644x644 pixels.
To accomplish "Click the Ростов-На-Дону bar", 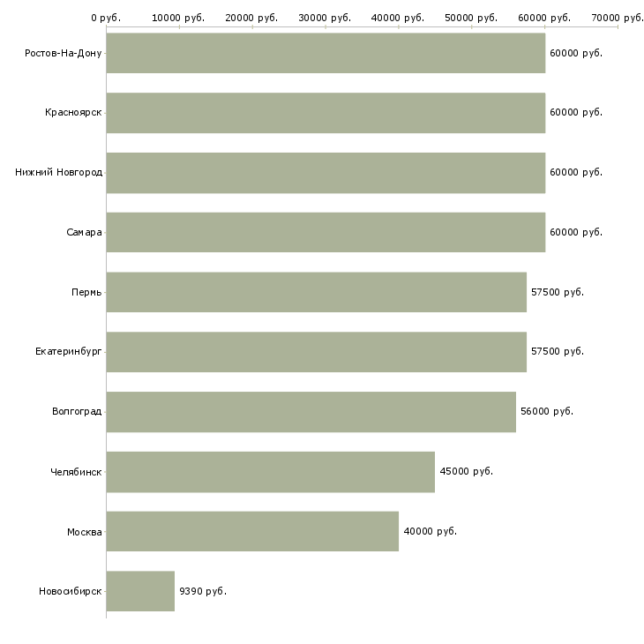I will pos(326,53).
